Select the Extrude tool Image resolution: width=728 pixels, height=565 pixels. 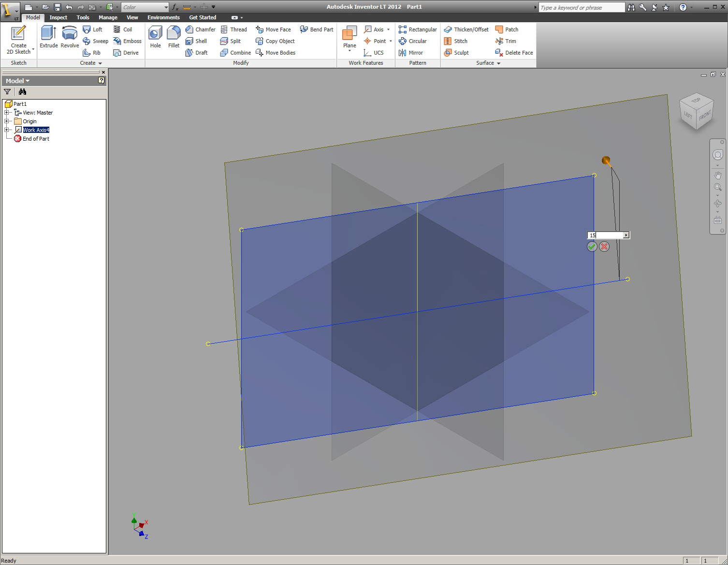click(48, 39)
